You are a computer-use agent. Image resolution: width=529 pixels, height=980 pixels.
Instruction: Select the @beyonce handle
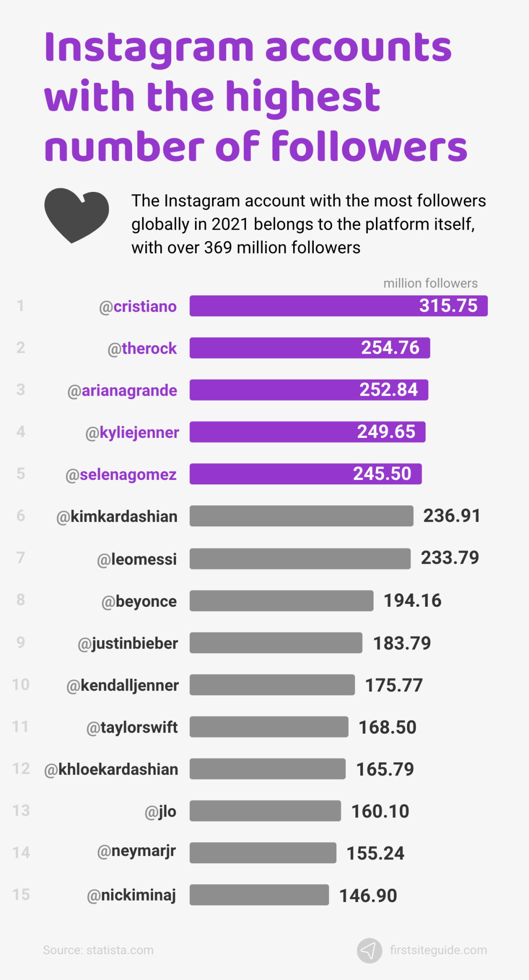click(x=139, y=601)
